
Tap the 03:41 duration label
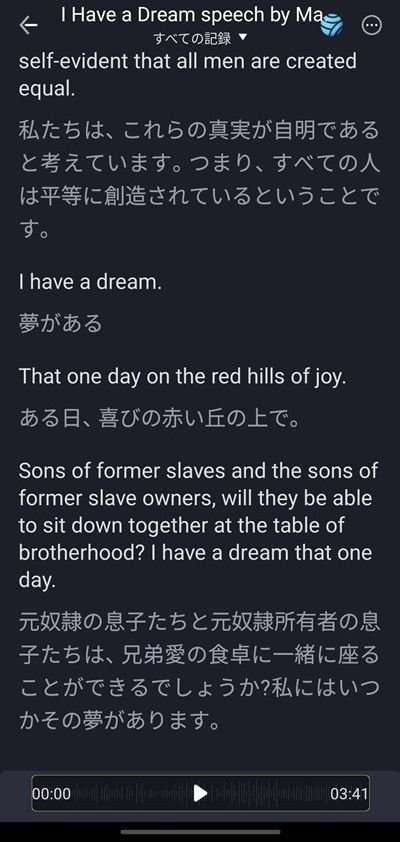(x=349, y=794)
